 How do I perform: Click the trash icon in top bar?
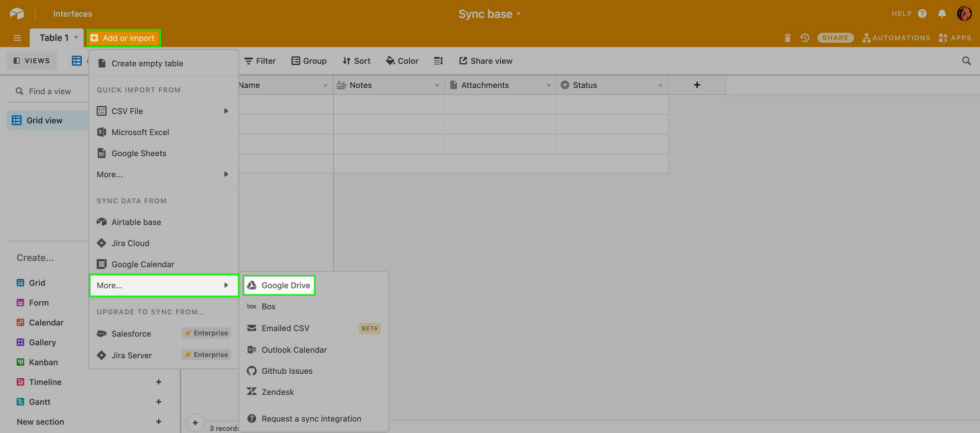point(787,38)
